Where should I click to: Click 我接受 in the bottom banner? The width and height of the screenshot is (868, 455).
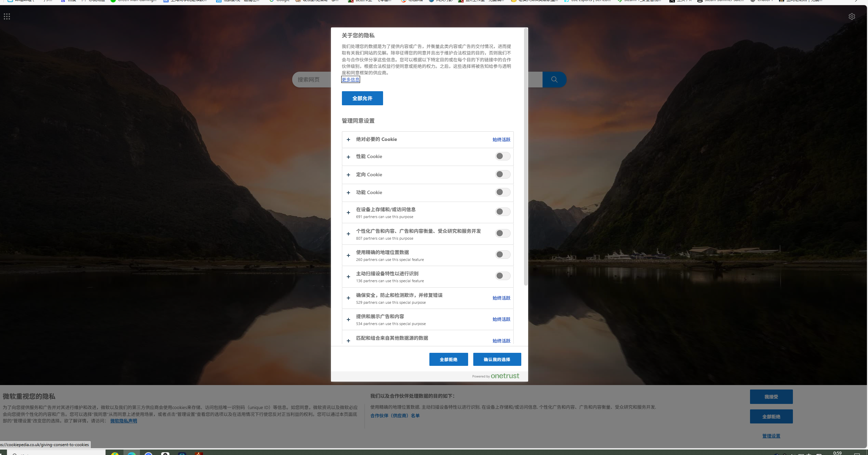(771, 397)
